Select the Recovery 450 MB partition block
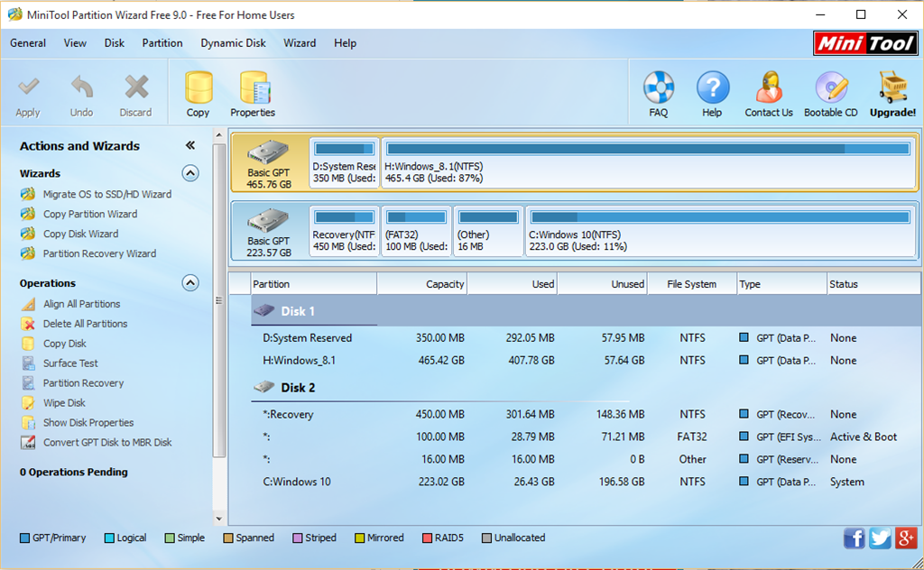 pos(344,231)
